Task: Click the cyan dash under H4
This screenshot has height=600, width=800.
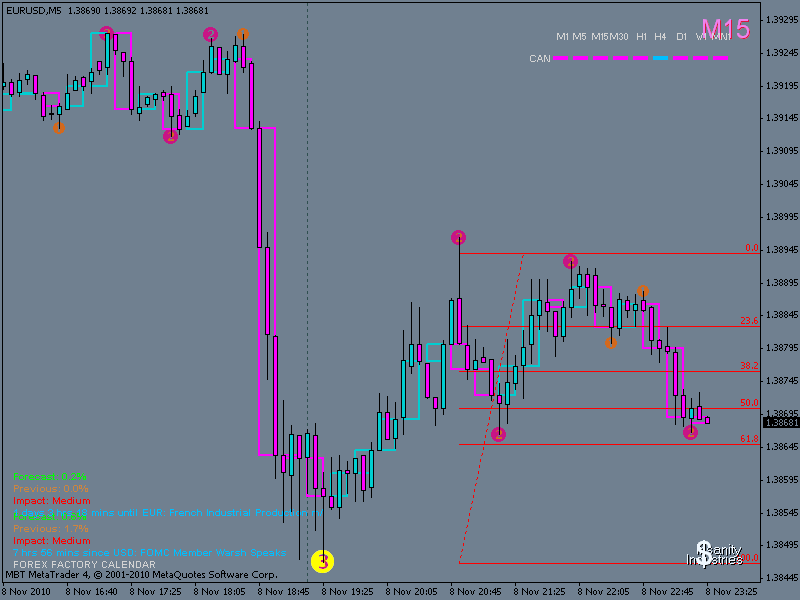Action: pos(660,58)
